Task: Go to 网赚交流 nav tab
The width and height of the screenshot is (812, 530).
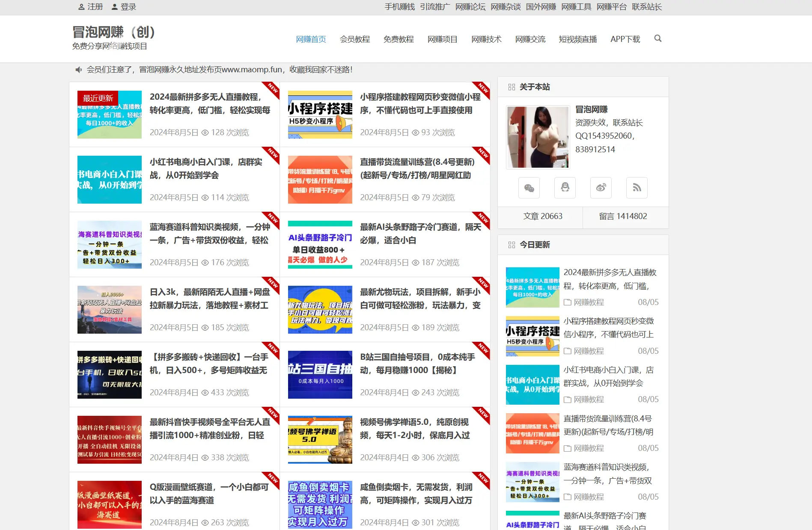Action: pyautogui.click(x=530, y=39)
